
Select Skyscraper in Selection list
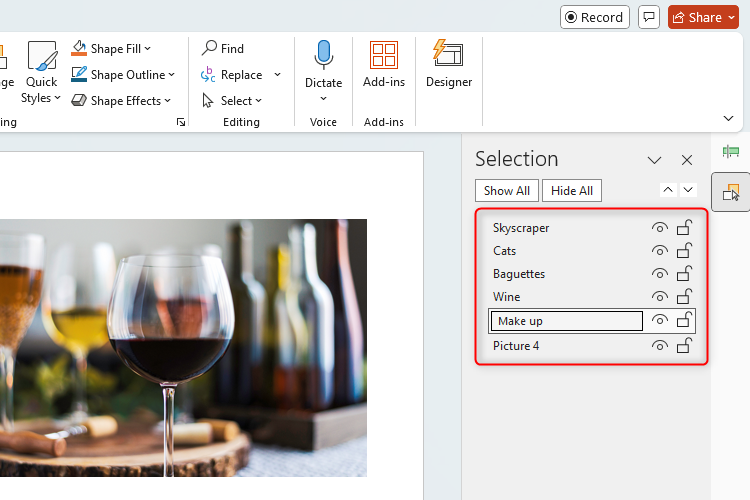521,228
